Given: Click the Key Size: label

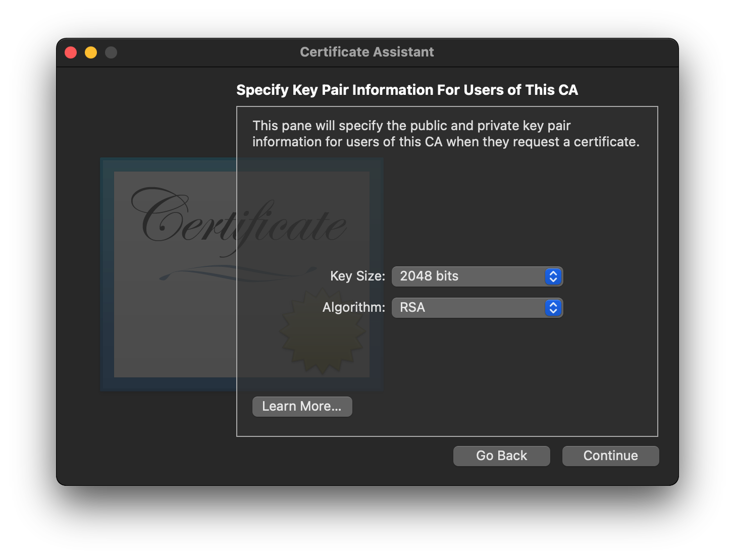Looking at the screenshot, I should pyautogui.click(x=357, y=276).
